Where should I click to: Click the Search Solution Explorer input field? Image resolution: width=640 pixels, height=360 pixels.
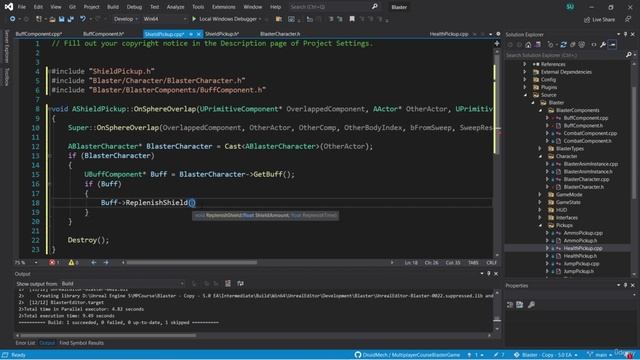(x=565, y=55)
